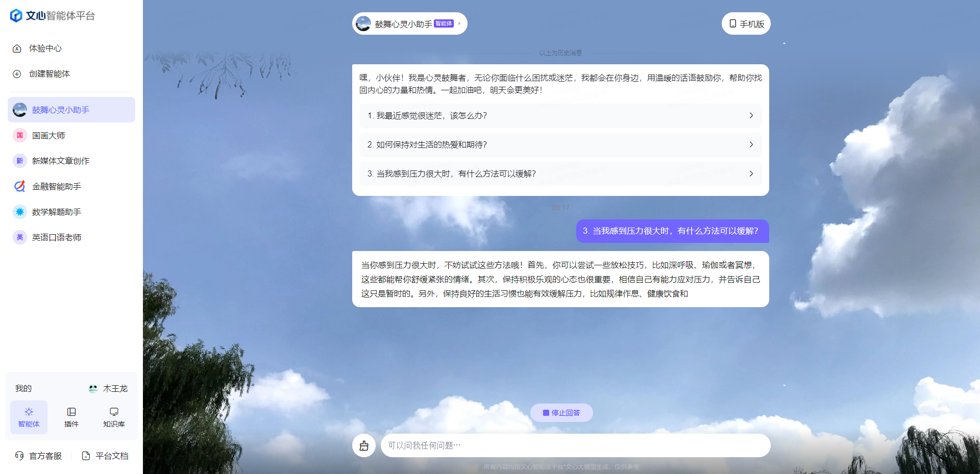Viewport: 980px width, 474px height.
Task: Click the purple 新 avatar icon
Action: 20,161
